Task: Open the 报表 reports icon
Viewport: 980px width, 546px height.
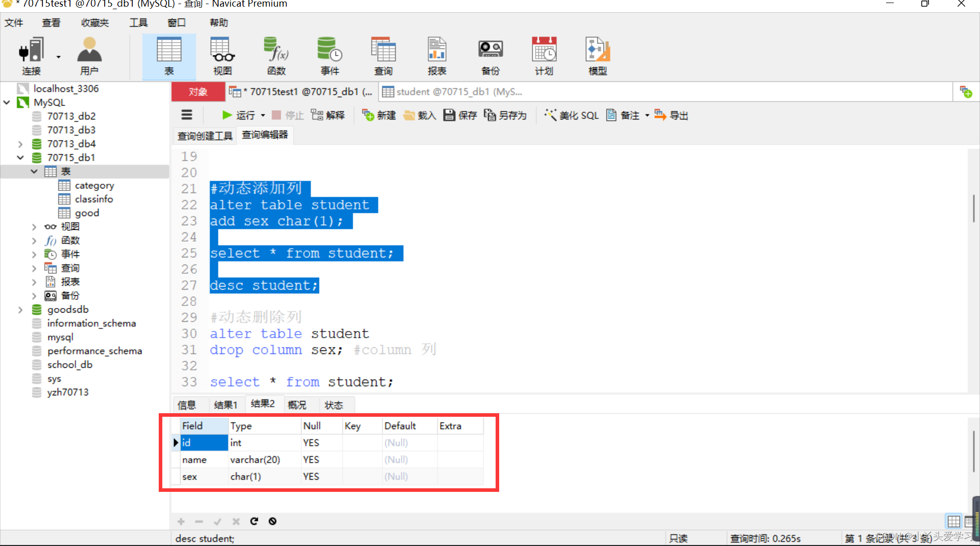Action: [437, 56]
